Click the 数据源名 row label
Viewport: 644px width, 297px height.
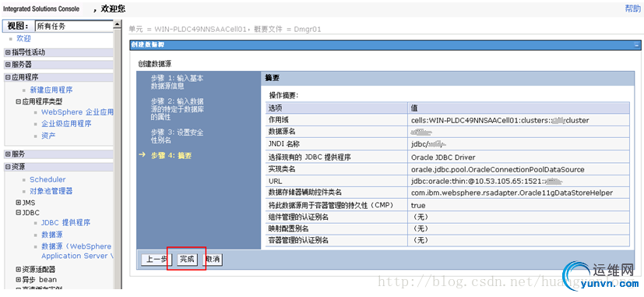(x=283, y=132)
